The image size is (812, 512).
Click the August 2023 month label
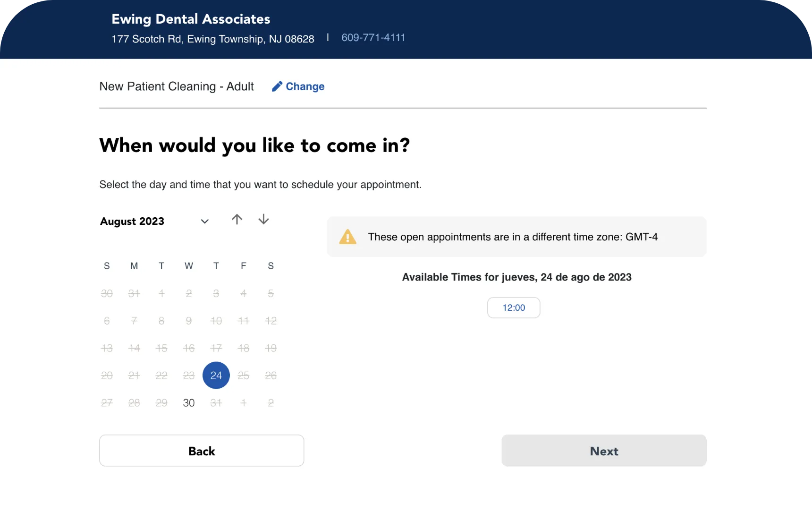132,222
